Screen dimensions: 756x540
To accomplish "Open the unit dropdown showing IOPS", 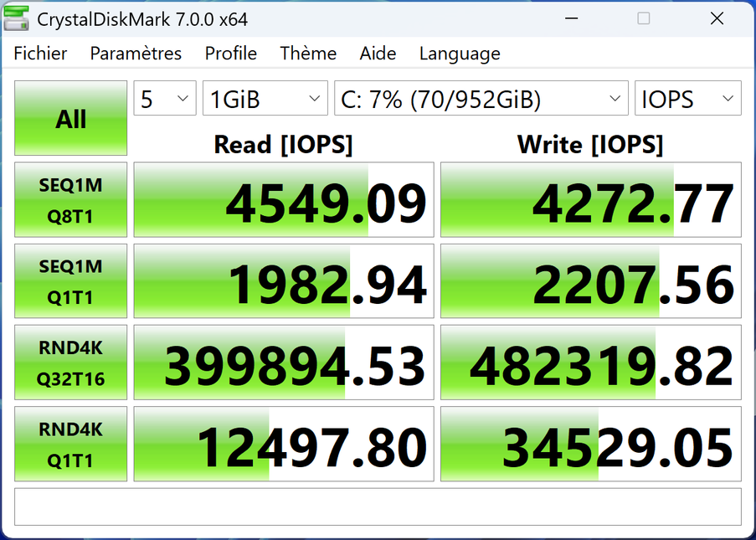I will [688, 98].
